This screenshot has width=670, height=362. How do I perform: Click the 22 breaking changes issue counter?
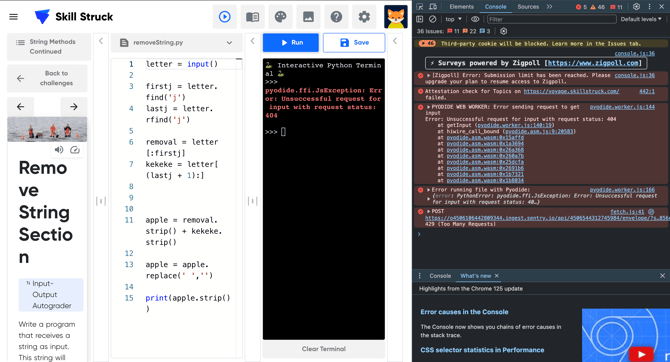coord(470,31)
